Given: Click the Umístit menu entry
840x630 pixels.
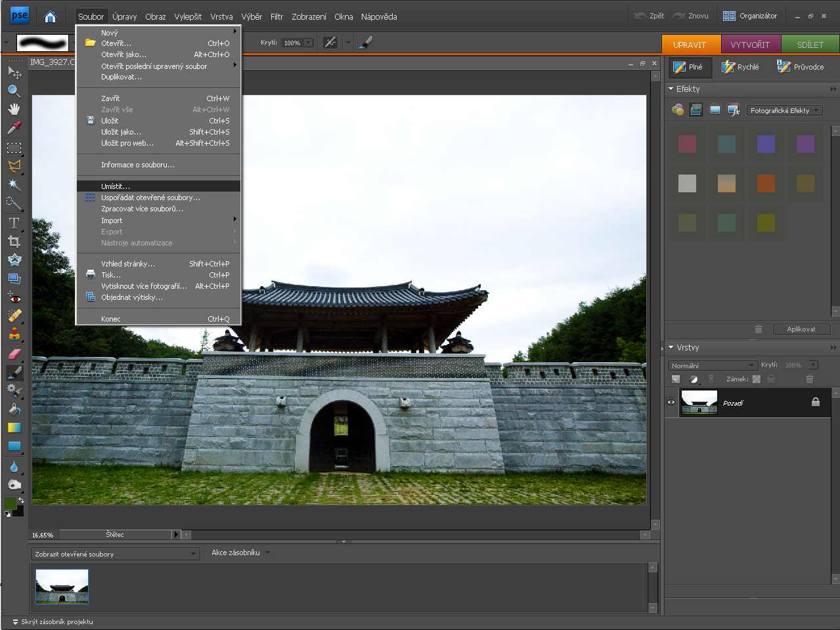Looking at the screenshot, I should (x=116, y=186).
